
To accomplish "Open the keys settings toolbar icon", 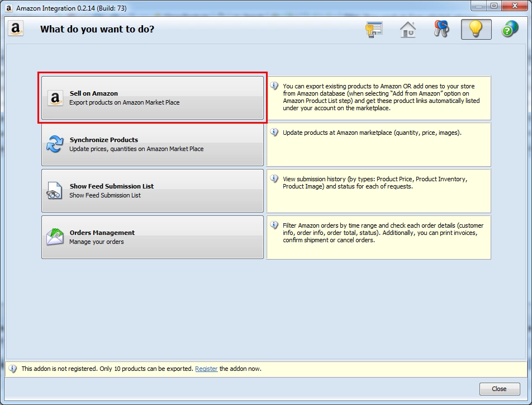I will coord(441,29).
